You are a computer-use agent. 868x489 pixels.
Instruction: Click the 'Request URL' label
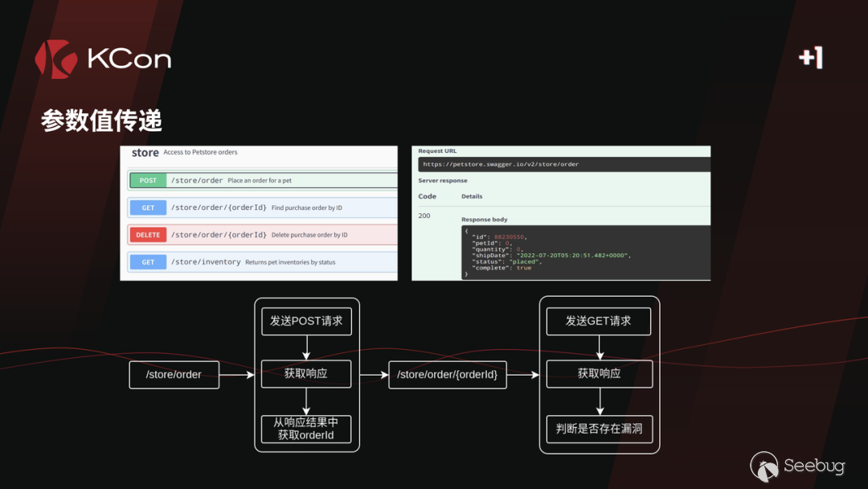437,150
